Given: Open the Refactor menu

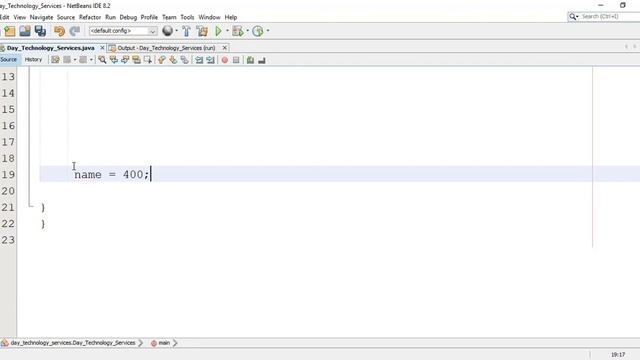Looking at the screenshot, I should (x=90, y=17).
